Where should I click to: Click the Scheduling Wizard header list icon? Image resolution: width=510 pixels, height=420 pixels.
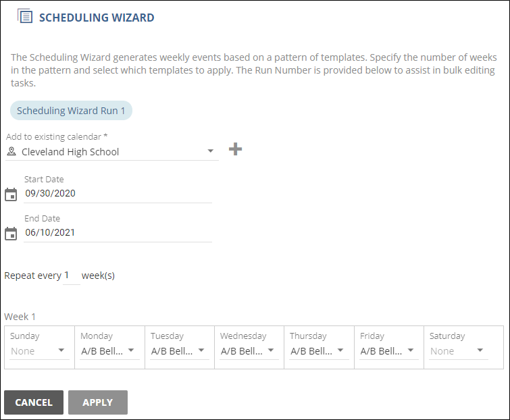click(x=25, y=17)
